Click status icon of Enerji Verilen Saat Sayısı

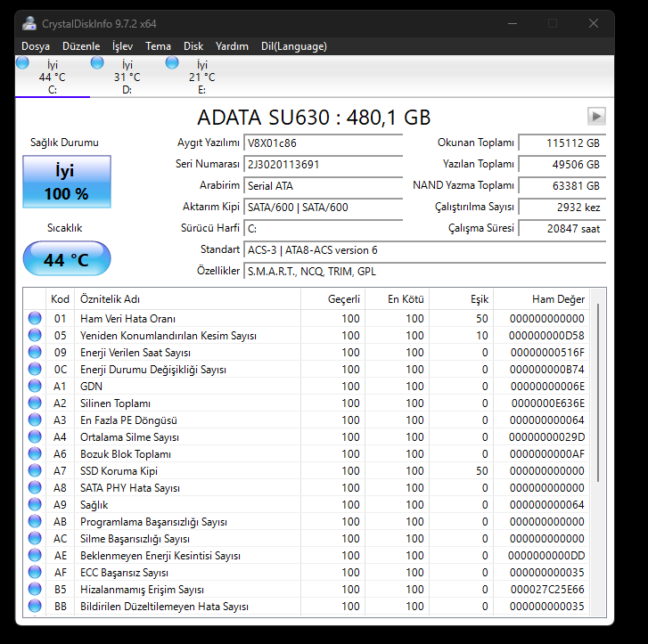pos(35,352)
